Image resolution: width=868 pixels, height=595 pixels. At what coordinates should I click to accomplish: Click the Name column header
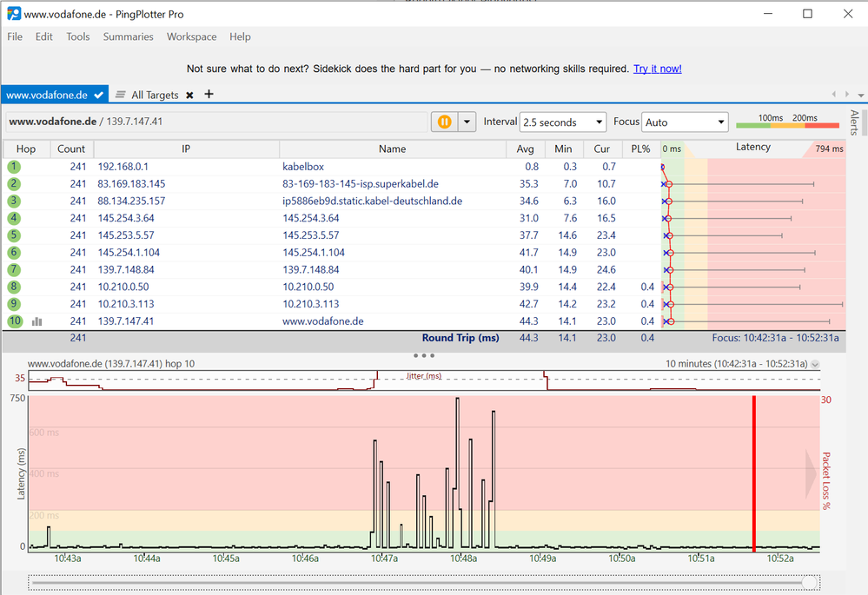[x=393, y=149]
